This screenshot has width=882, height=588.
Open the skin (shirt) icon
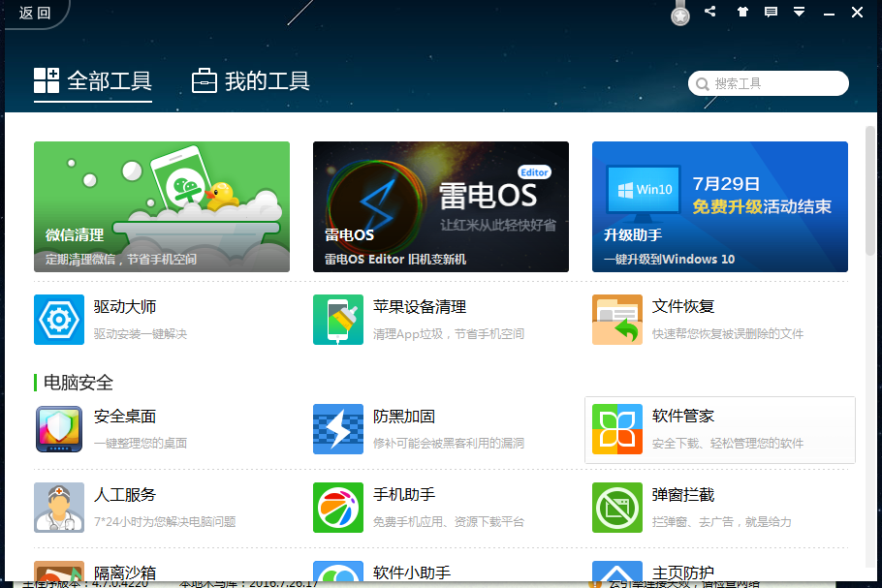coord(742,12)
